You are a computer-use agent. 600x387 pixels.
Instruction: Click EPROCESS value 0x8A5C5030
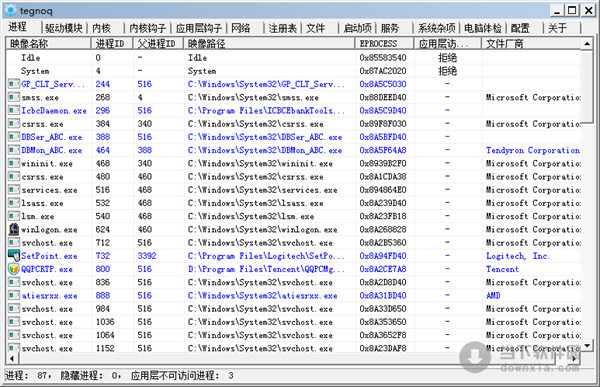click(x=383, y=84)
